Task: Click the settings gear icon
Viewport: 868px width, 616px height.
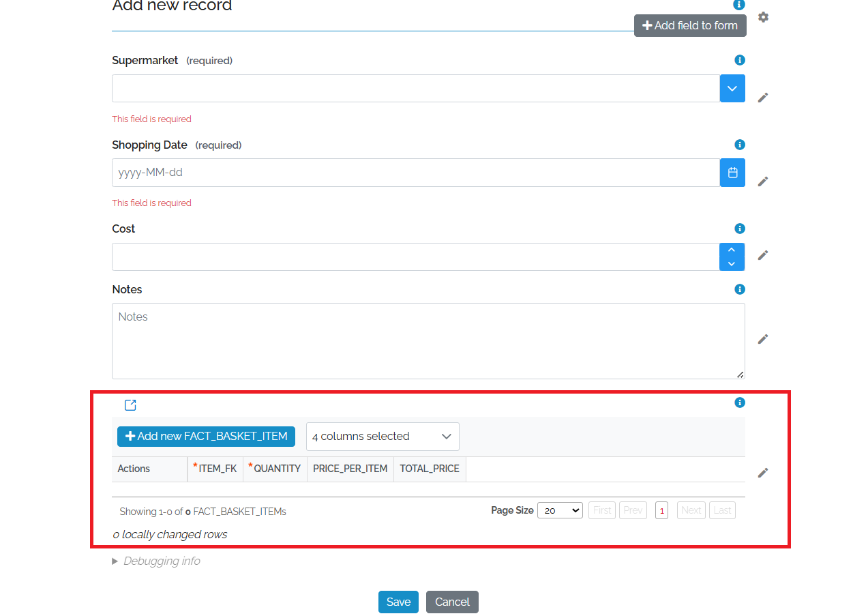Action: 763,17
